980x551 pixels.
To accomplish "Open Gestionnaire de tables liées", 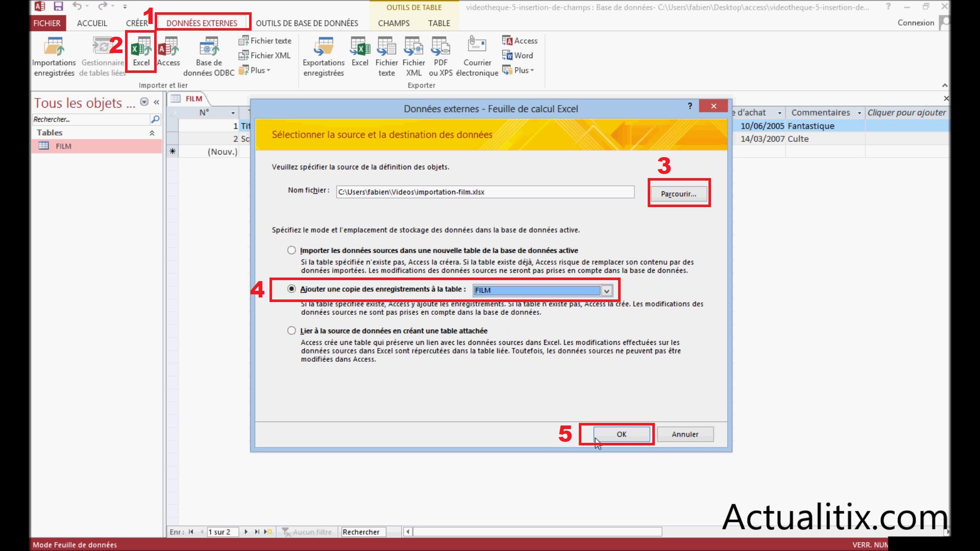I will (x=103, y=57).
